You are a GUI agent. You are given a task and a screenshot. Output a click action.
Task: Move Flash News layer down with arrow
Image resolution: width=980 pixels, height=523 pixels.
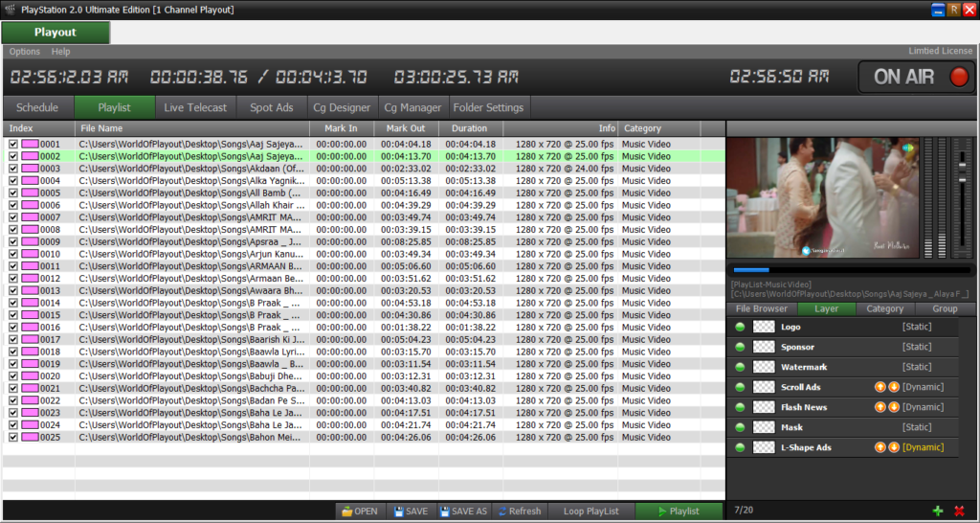click(894, 407)
